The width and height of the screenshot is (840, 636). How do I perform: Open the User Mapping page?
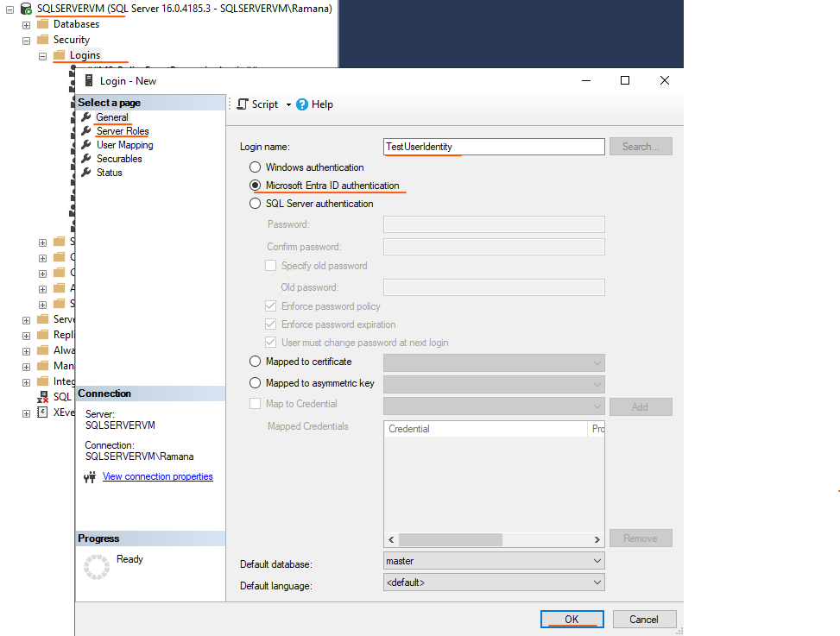(125, 145)
